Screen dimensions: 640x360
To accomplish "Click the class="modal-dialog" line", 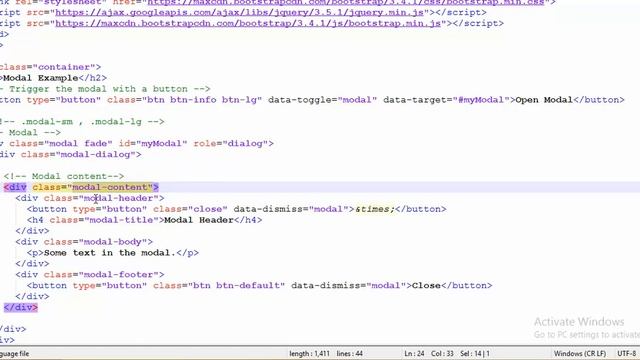I will (71, 155).
